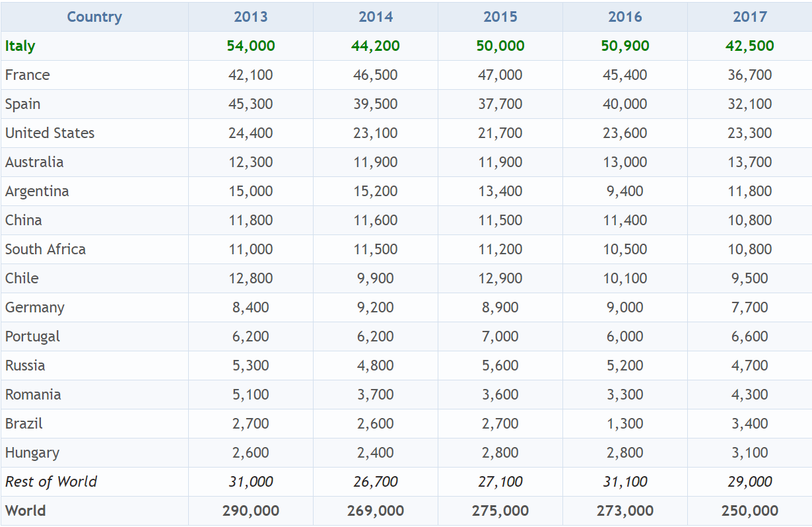812x527 pixels.
Task: Click Germany's 2014 value 9,200
Action: click(376, 308)
